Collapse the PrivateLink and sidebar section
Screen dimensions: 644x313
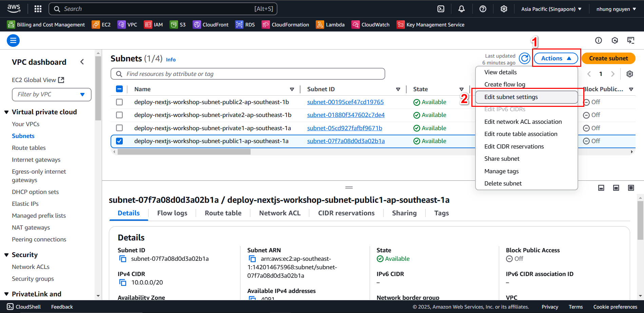coord(6,294)
